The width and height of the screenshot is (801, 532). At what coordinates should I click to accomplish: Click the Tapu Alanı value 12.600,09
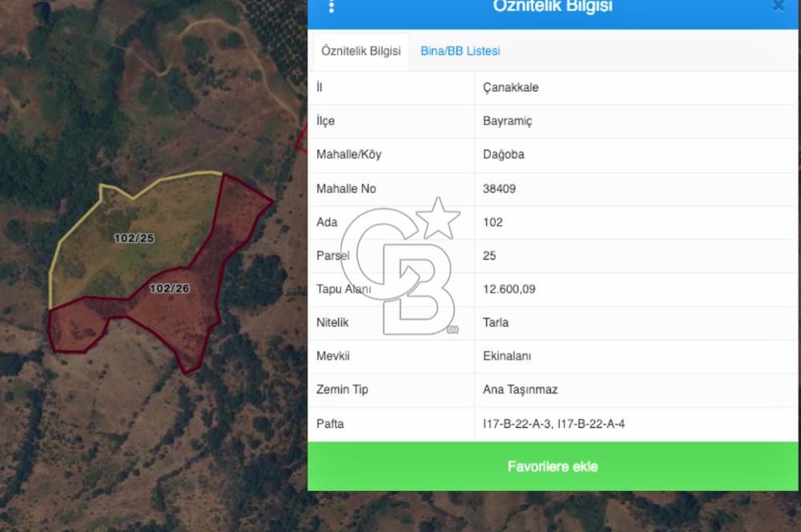pyautogui.click(x=509, y=289)
